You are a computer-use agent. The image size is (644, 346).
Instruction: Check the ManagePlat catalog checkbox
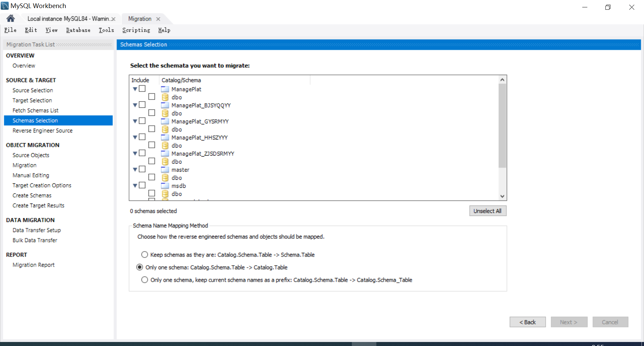[x=142, y=89]
